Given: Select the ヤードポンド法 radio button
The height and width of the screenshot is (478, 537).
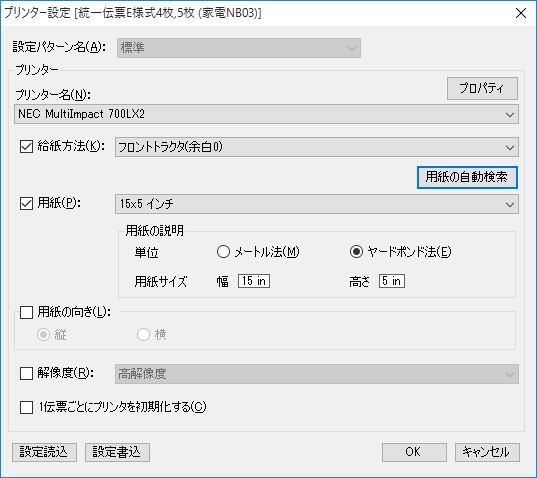Looking at the screenshot, I should [356, 252].
